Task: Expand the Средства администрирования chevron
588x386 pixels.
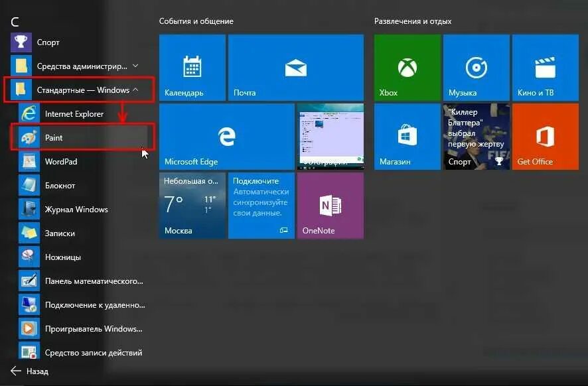Action: [x=135, y=66]
